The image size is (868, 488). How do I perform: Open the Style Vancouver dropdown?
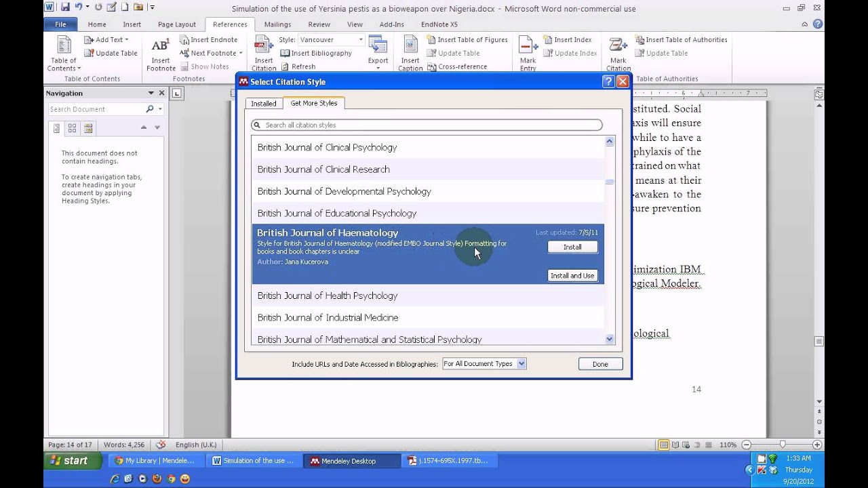tap(361, 40)
